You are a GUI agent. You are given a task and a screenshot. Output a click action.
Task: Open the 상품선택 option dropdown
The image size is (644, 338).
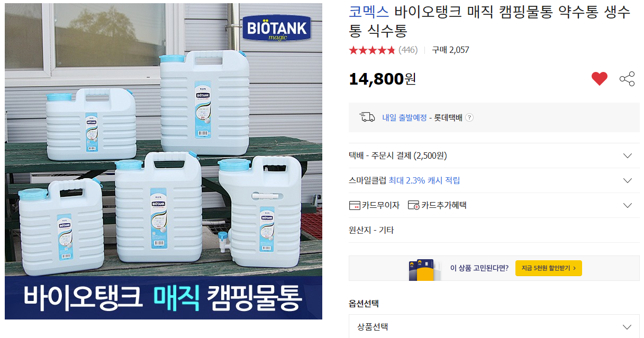494,326
